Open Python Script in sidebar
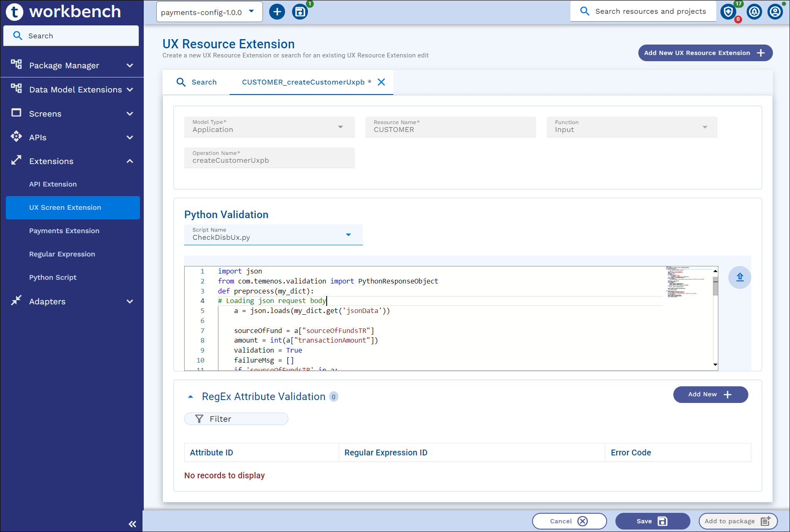The width and height of the screenshot is (790, 532). click(53, 277)
